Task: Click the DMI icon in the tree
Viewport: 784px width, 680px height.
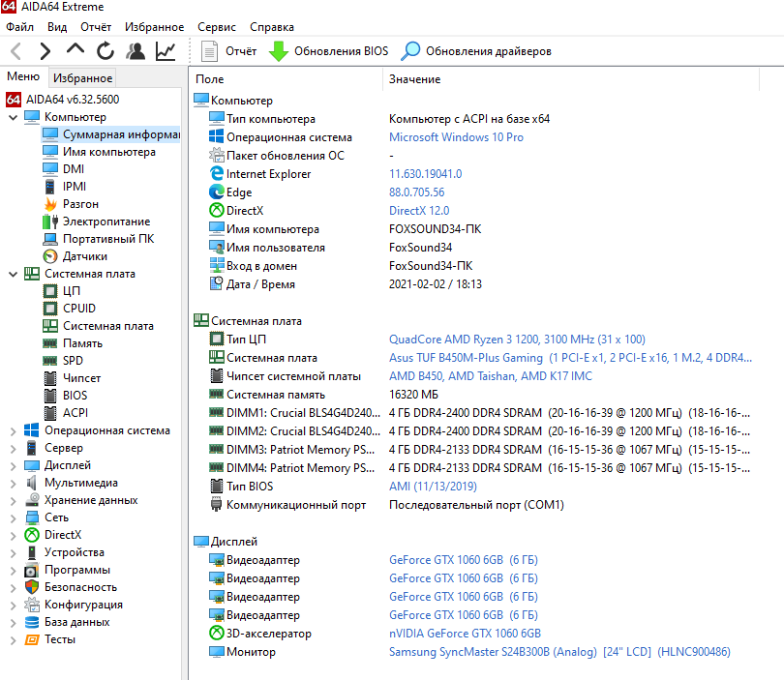Action: 50,169
